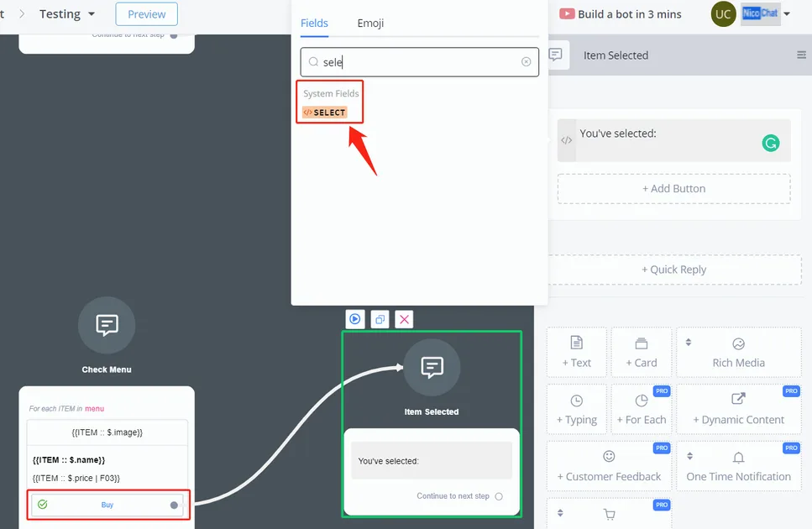Open the Grammarly icon in message box
This screenshot has height=529, width=812.
[771, 143]
